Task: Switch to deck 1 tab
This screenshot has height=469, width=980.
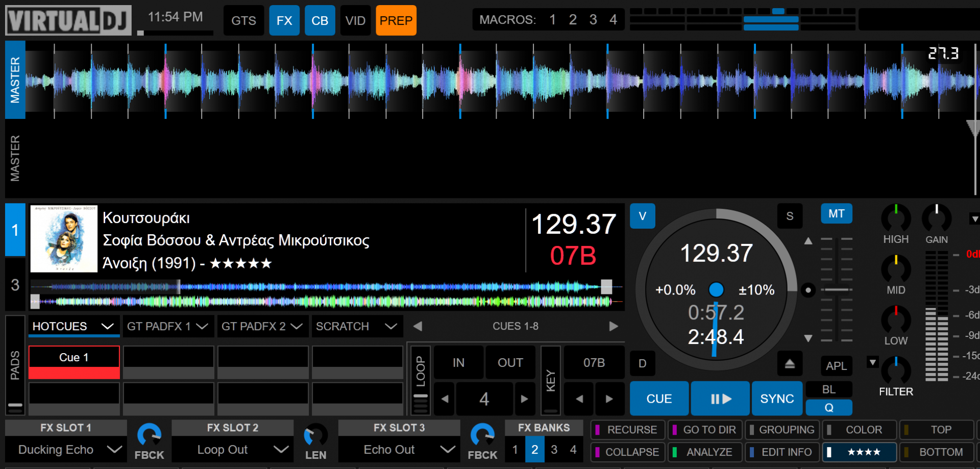Action: tap(15, 230)
